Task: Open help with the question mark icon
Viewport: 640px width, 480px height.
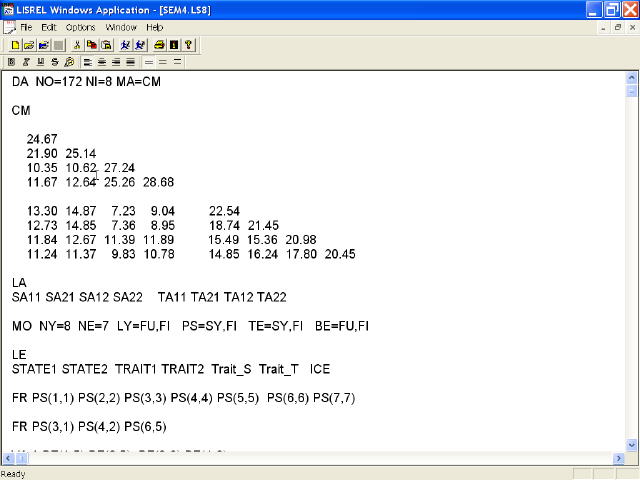Action: 187,45
